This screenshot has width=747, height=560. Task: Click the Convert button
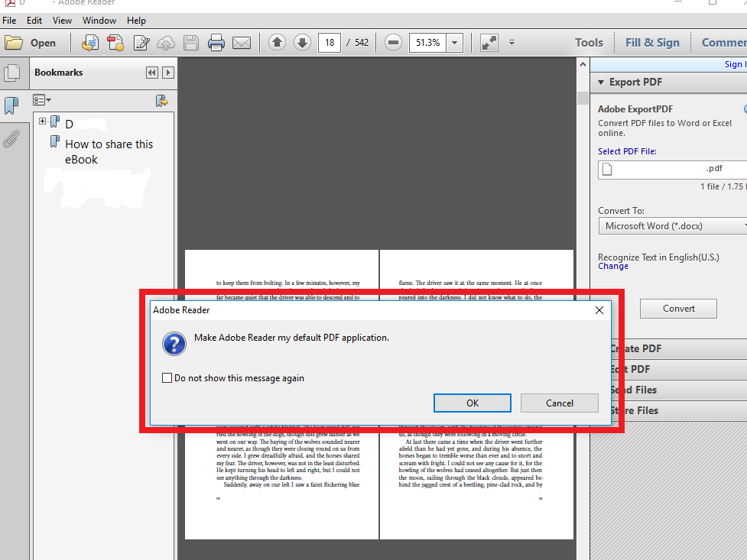678,309
